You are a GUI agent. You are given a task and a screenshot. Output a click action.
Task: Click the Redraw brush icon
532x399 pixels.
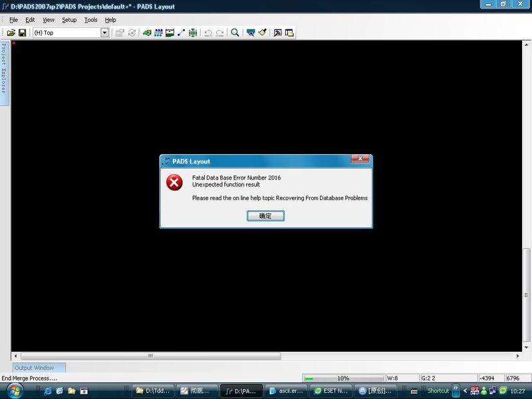coord(262,33)
